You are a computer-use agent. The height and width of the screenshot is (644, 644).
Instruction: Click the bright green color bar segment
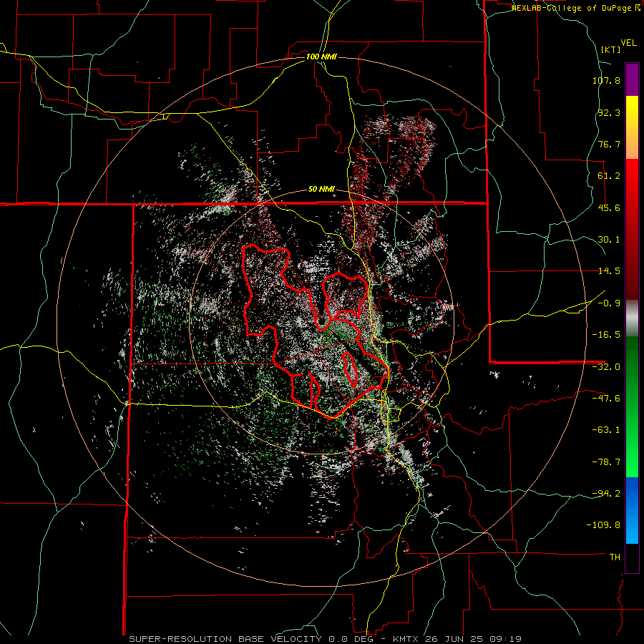point(632,407)
